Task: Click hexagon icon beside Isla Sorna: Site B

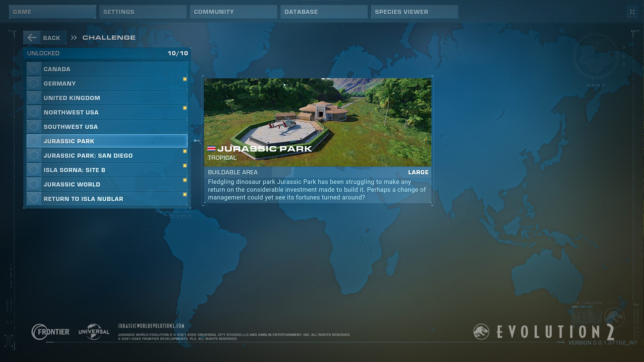Action: [34, 170]
